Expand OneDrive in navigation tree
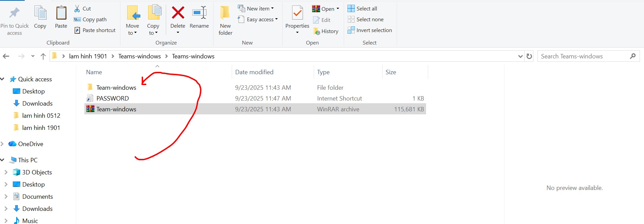The image size is (644, 224). point(2,144)
